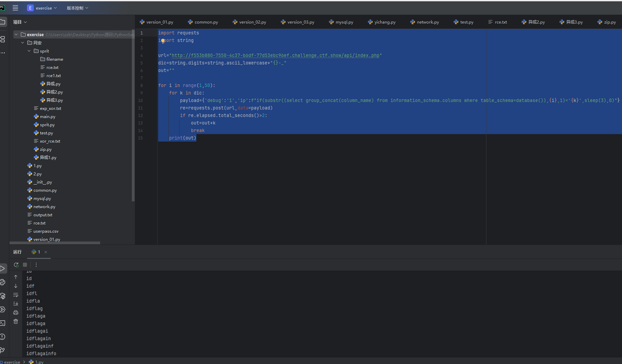This screenshot has height=364, width=622.
Task: Open the challenge URL link in code
Action: [x=276, y=55]
